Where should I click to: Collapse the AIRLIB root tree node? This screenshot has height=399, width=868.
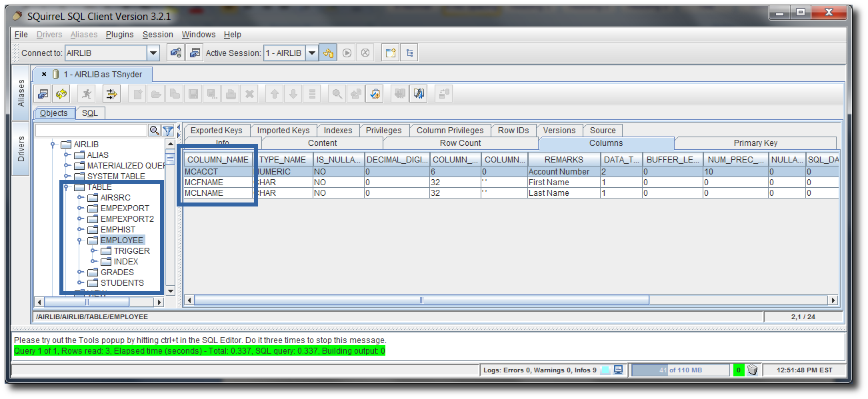(53, 145)
